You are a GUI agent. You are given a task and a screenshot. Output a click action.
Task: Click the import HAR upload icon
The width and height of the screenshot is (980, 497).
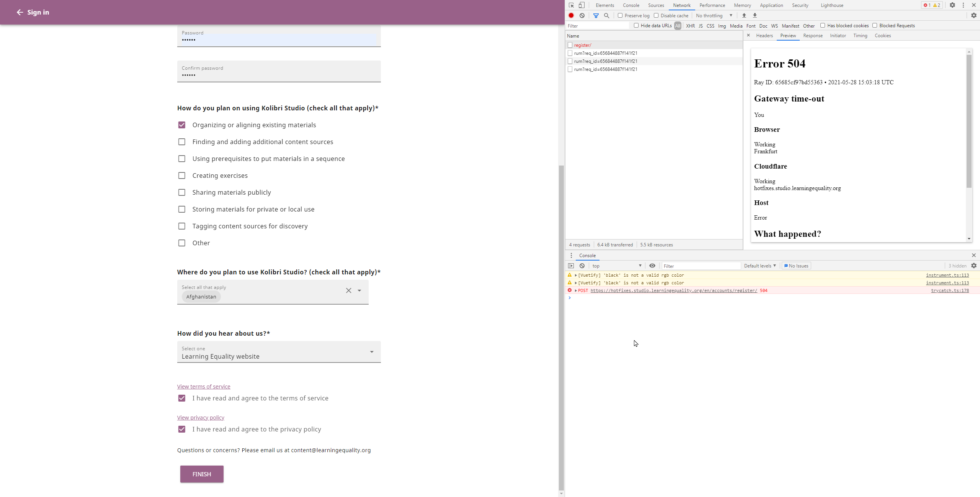[x=744, y=15]
